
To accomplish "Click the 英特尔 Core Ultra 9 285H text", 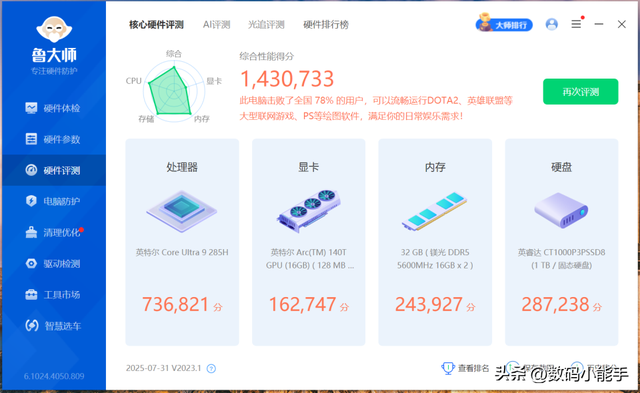I will pyautogui.click(x=182, y=253).
